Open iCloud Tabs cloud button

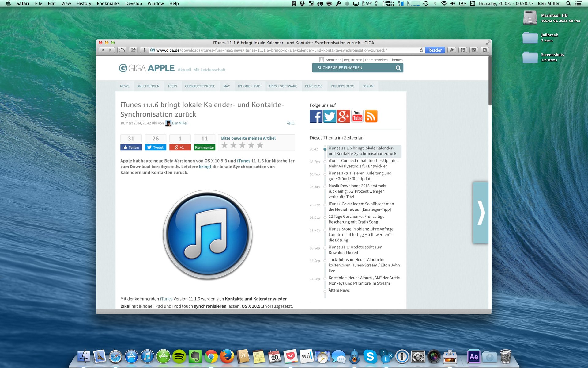[122, 50]
